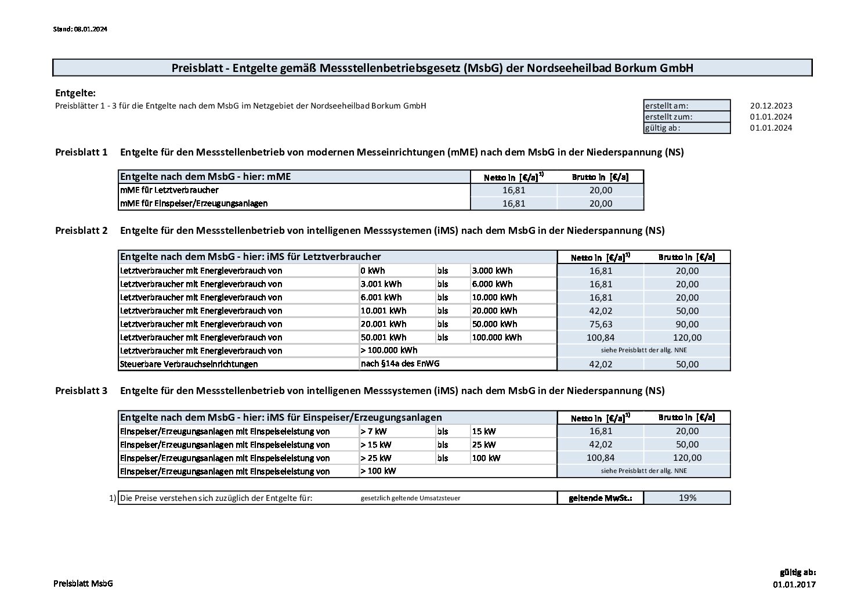868x614 pixels.
Task: Click the '> 100 kW' cell
Action: [x=458, y=471]
